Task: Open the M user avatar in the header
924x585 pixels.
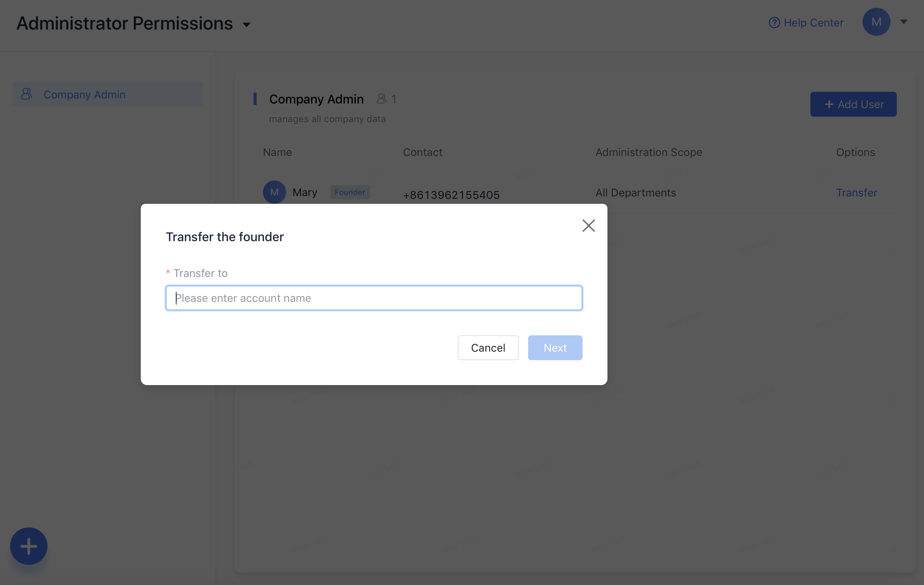Action: [876, 22]
